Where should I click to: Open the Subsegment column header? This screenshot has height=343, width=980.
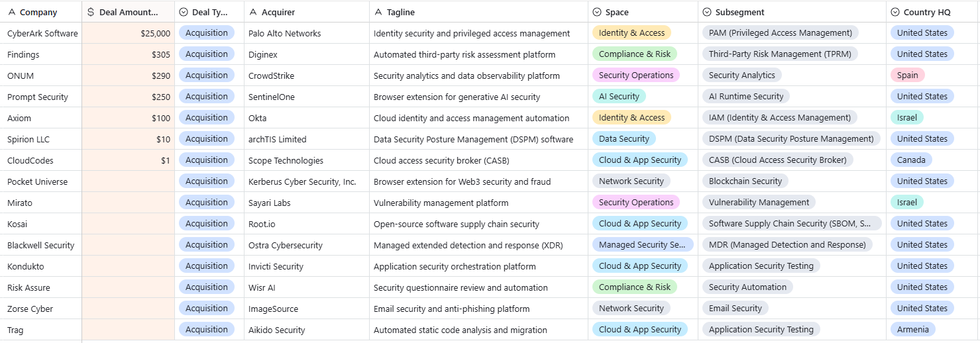pos(792,12)
